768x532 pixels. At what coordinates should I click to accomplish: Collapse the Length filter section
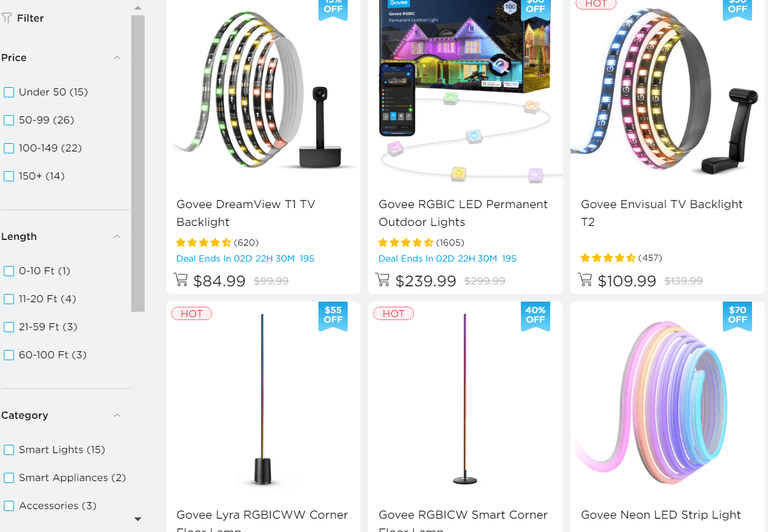117,237
